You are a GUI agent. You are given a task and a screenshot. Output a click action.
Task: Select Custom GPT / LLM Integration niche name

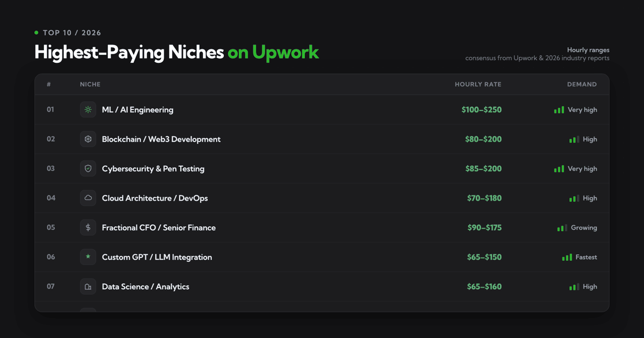[x=157, y=257]
